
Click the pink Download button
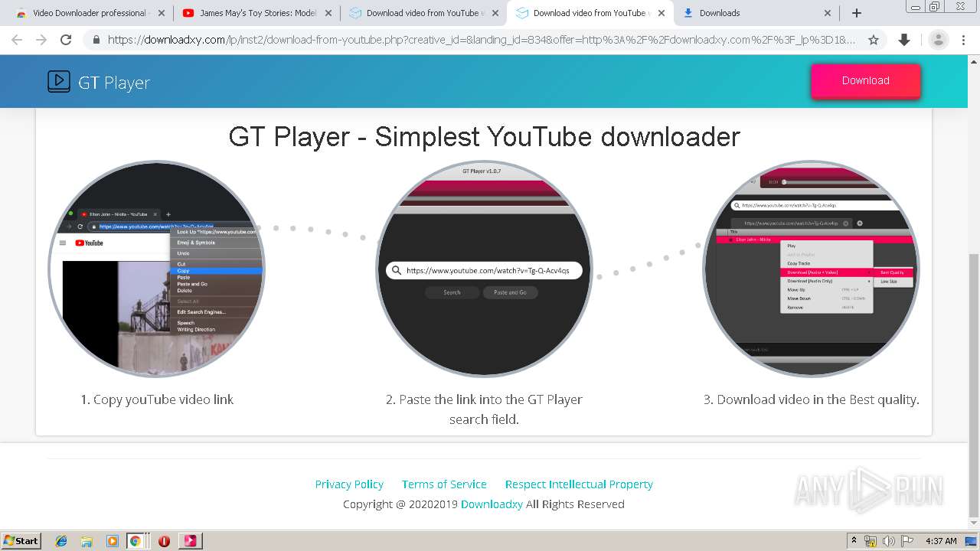tap(866, 80)
